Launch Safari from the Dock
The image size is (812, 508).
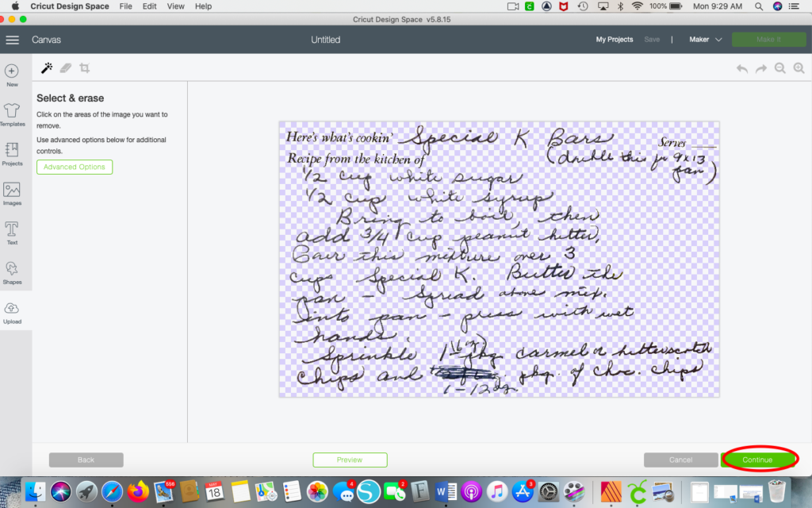112,491
